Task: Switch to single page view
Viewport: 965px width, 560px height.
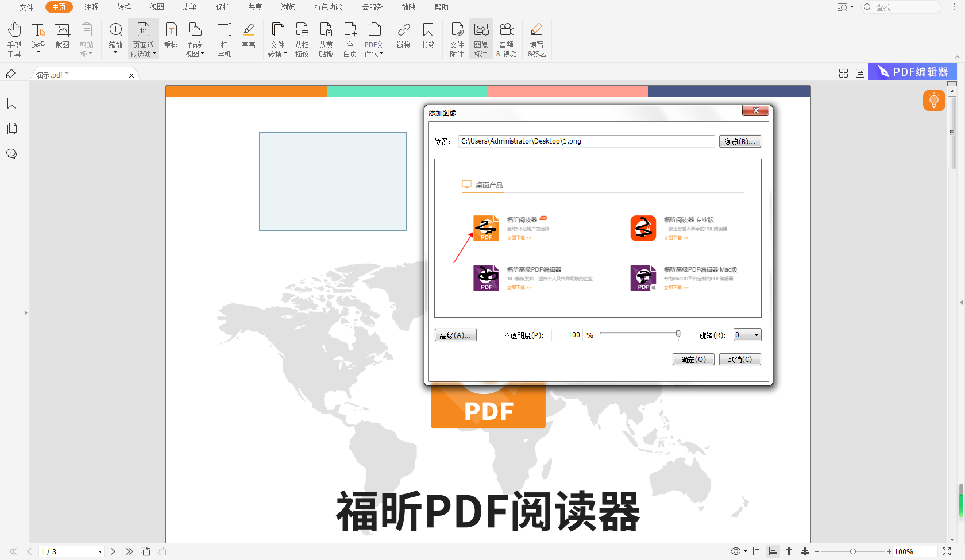Action: [x=757, y=551]
